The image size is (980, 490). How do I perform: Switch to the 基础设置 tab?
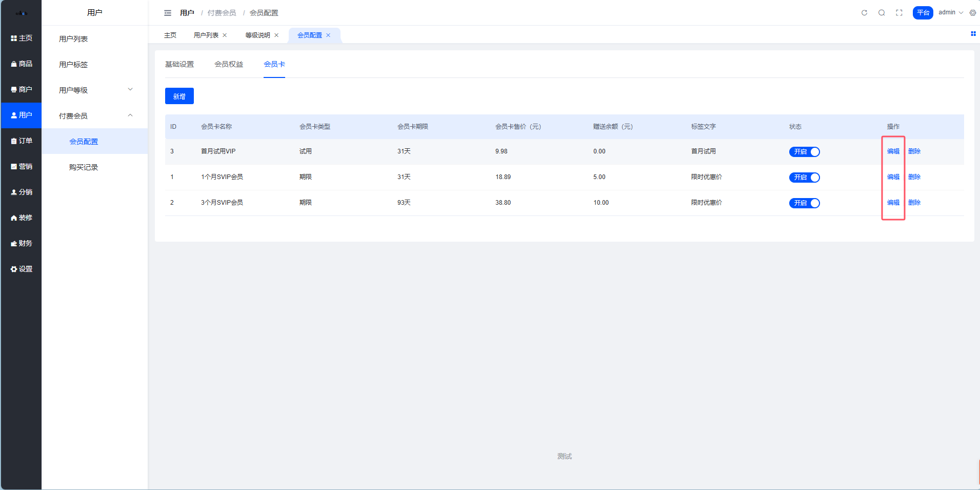coord(179,64)
